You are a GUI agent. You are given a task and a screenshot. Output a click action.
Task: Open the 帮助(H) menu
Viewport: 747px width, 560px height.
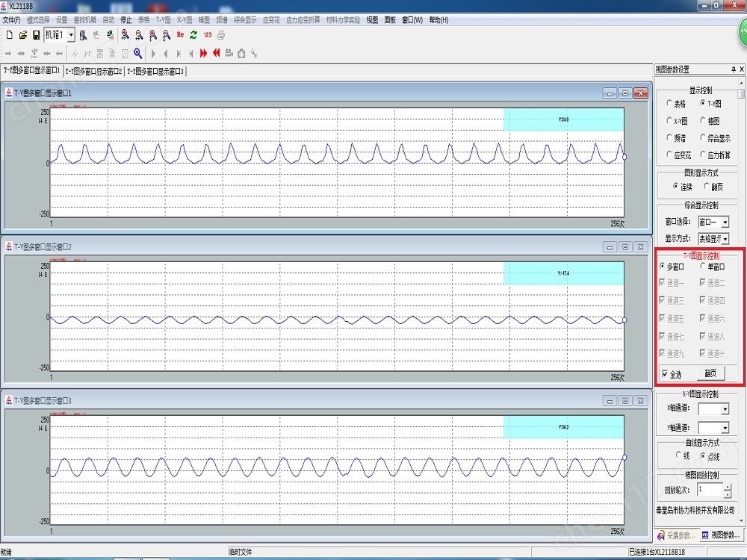[x=438, y=20]
